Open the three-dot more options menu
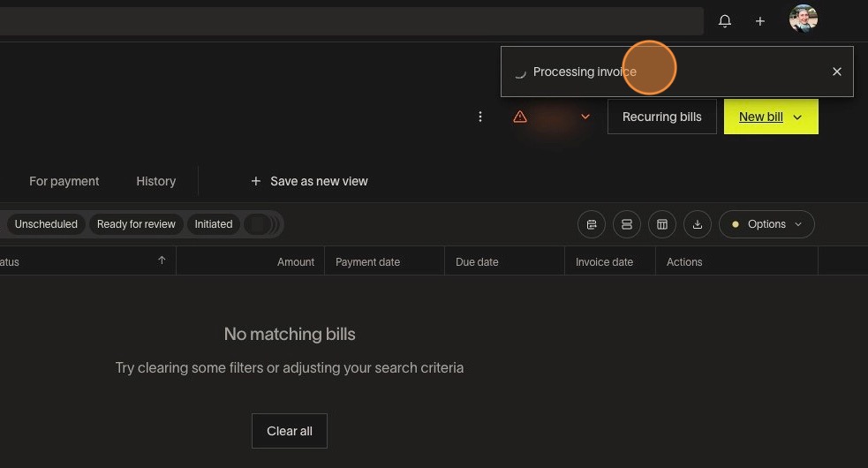Screen dimensions: 868x468 point(480,117)
